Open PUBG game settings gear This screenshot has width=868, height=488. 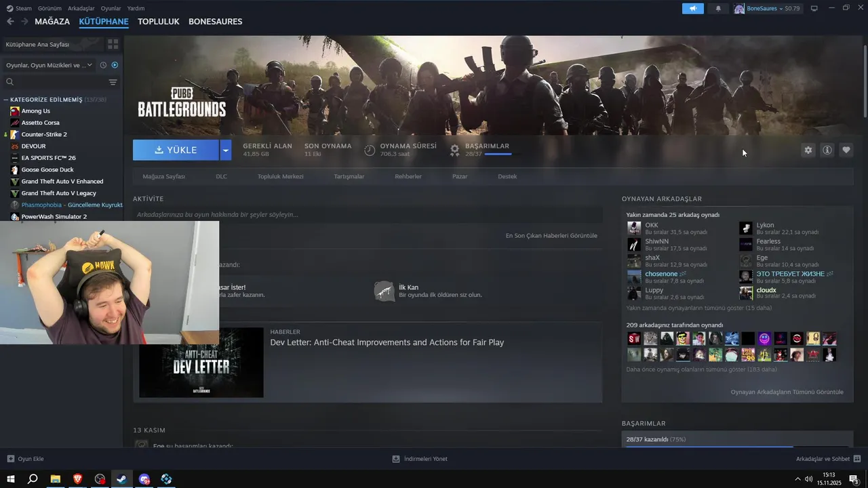click(x=808, y=150)
